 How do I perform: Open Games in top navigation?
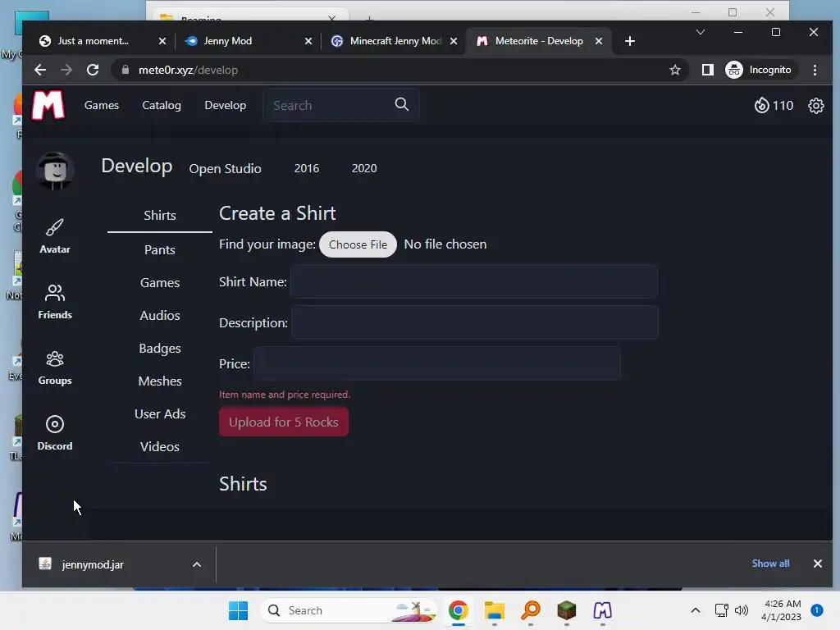(101, 105)
